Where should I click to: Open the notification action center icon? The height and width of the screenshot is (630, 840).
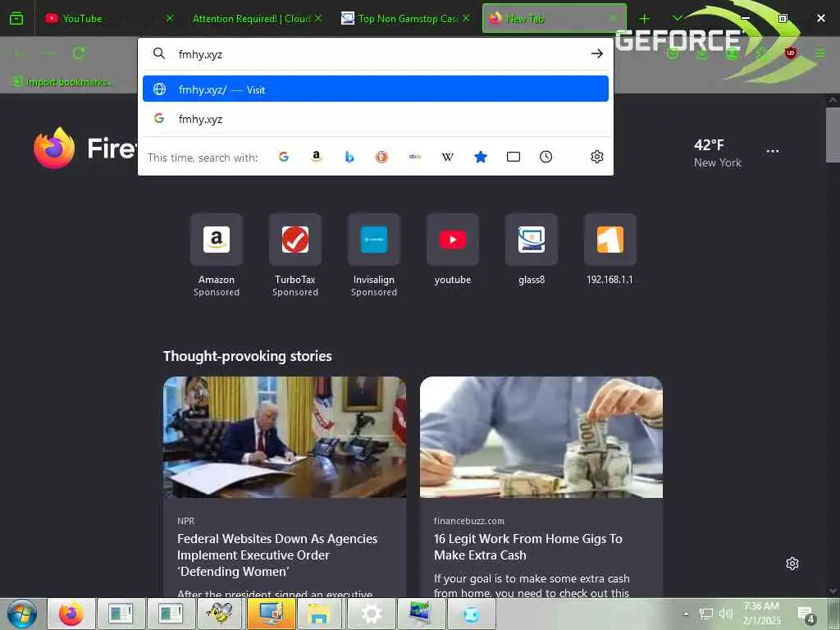(x=806, y=614)
